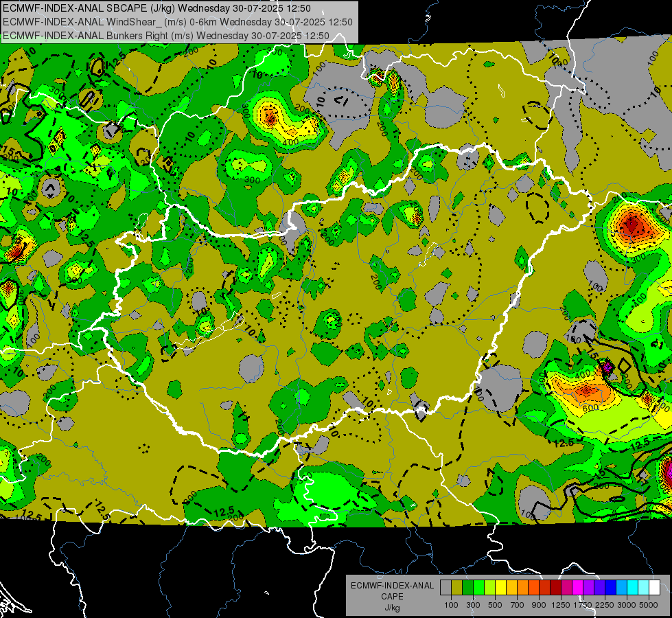Click the magenta legend swatch
This screenshot has height=618, width=672.
click(578, 588)
